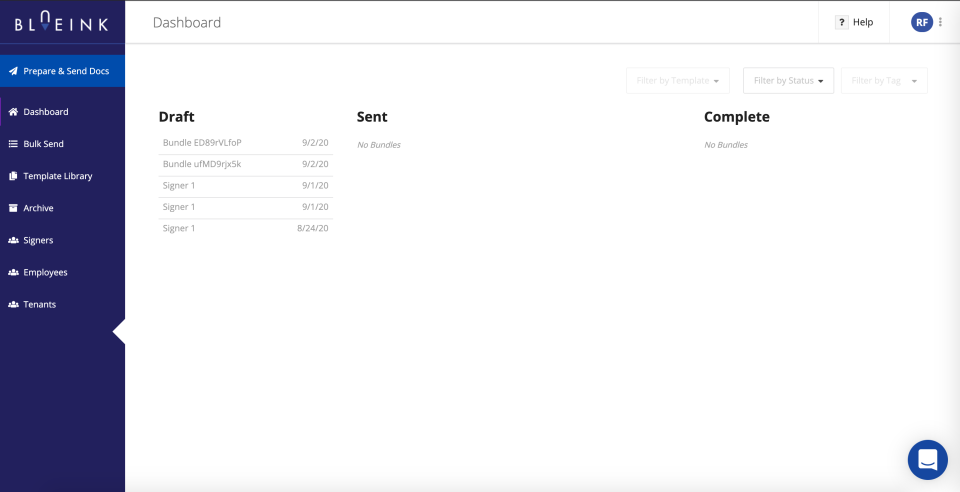This screenshot has width=960, height=492.
Task: Click the Tenants people icon
Action: coord(13,304)
